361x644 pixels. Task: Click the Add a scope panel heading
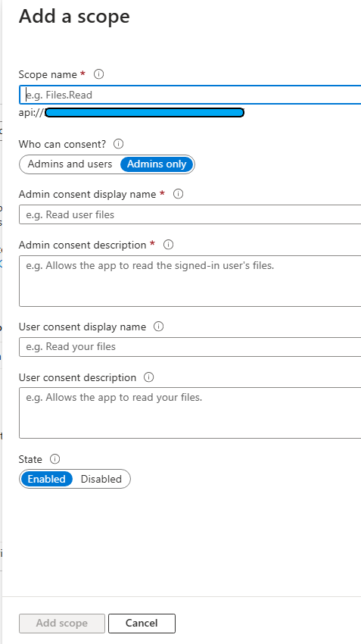(x=74, y=17)
